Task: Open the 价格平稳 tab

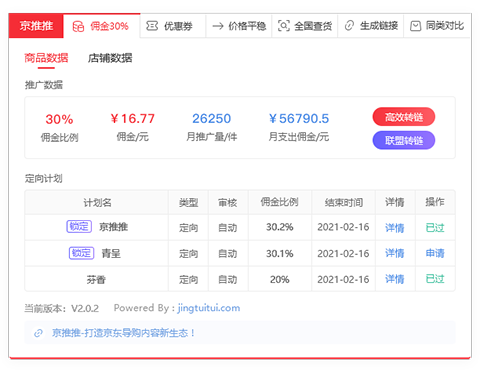Action: 239,26
